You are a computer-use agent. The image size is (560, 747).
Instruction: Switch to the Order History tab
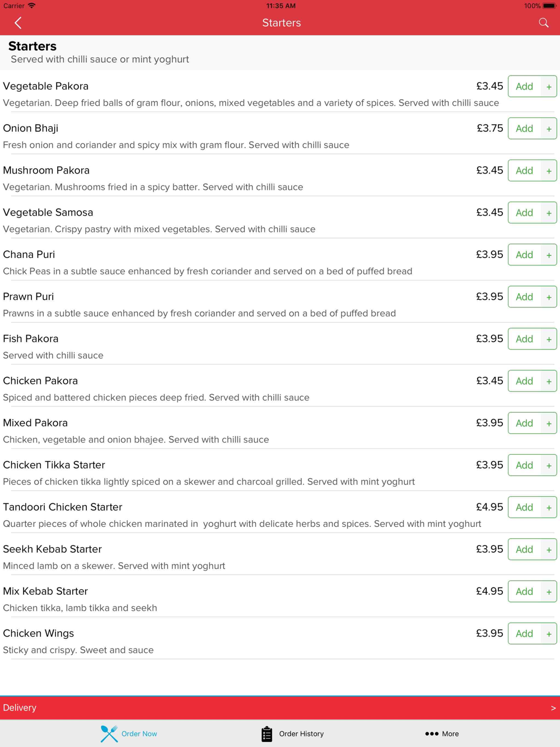(x=301, y=734)
